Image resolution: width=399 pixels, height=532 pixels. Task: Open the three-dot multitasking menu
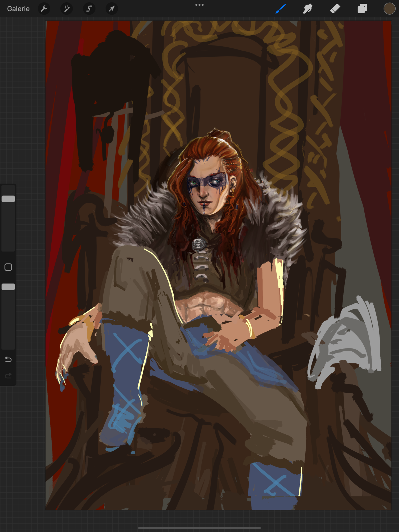click(x=199, y=5)
